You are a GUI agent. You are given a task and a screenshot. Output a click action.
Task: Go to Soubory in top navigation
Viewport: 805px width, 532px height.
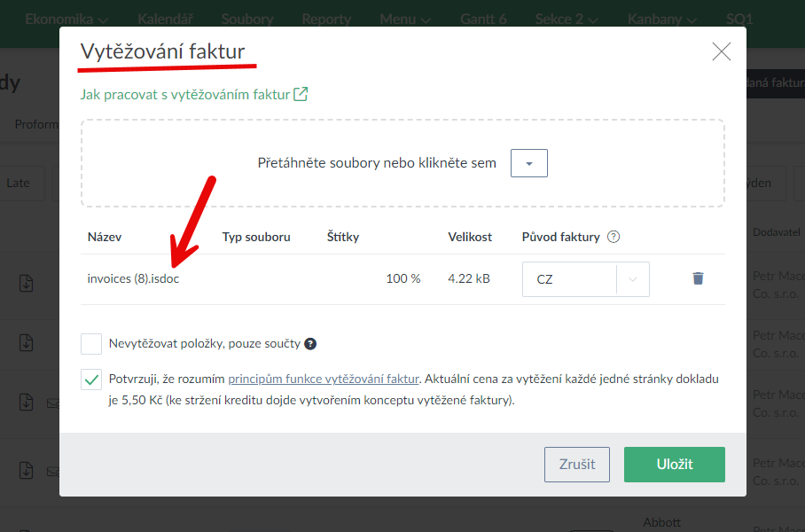247,19
